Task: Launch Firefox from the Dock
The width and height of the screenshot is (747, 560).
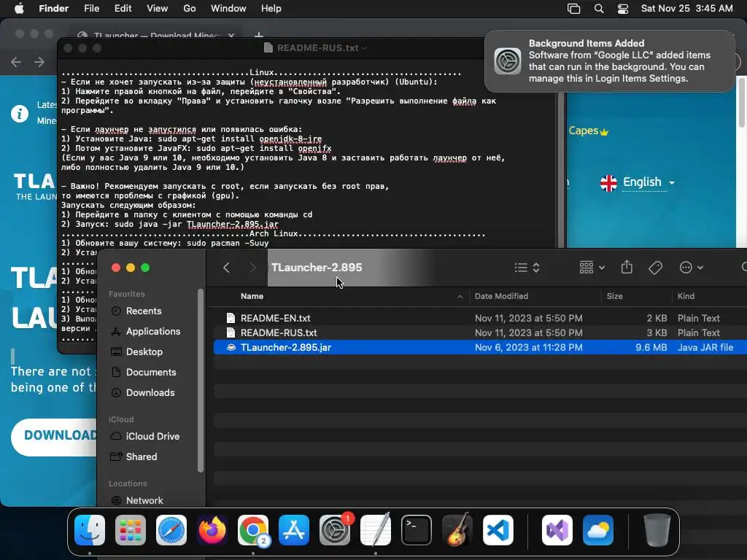Action: [212, 530]
